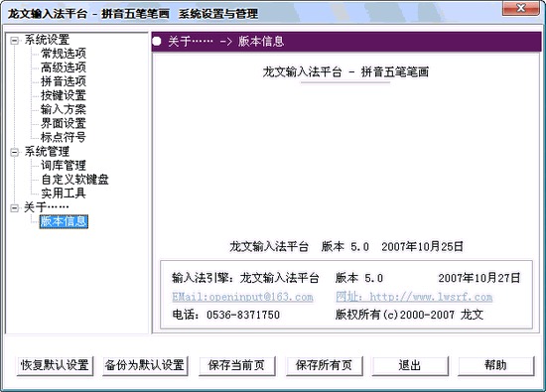This screenshot has height=392, width=546.
Task: Select 自定义软键盘 entry
Action: pos(74,180)
